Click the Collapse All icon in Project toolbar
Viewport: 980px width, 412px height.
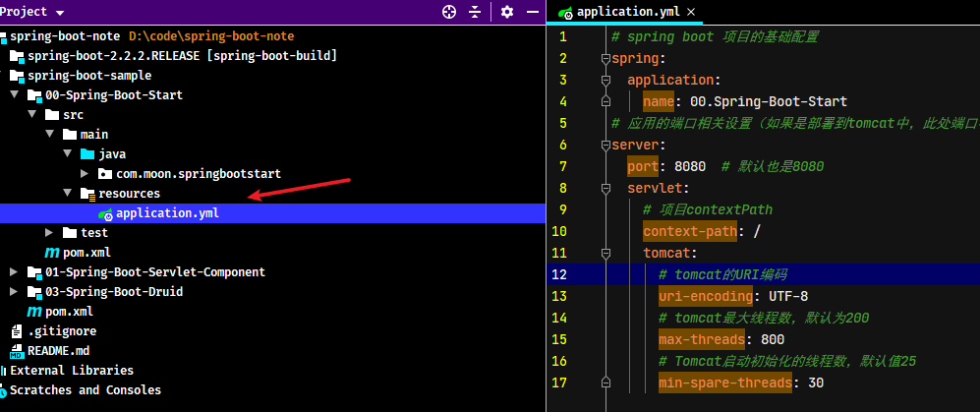[x=476, y=12]
